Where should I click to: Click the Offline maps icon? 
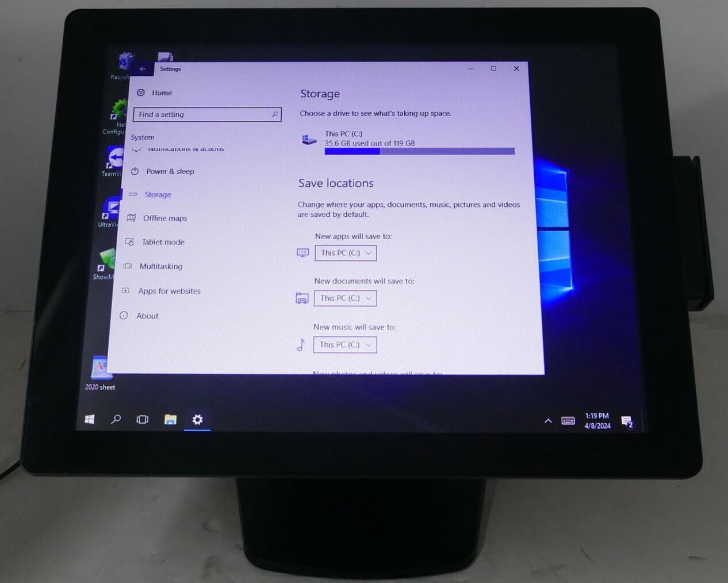click(x=131, y=218)
